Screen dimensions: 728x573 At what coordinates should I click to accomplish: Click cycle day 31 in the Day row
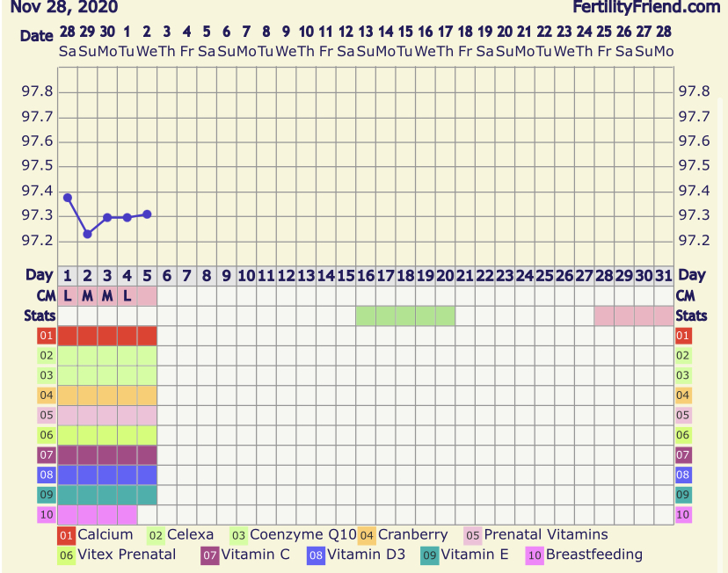(664, 276)
